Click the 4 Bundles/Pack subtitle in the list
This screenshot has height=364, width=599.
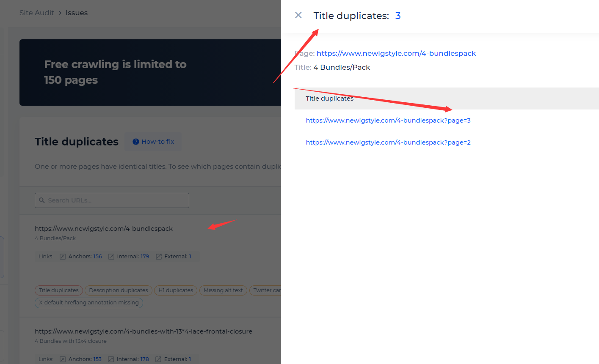[55, 238]
